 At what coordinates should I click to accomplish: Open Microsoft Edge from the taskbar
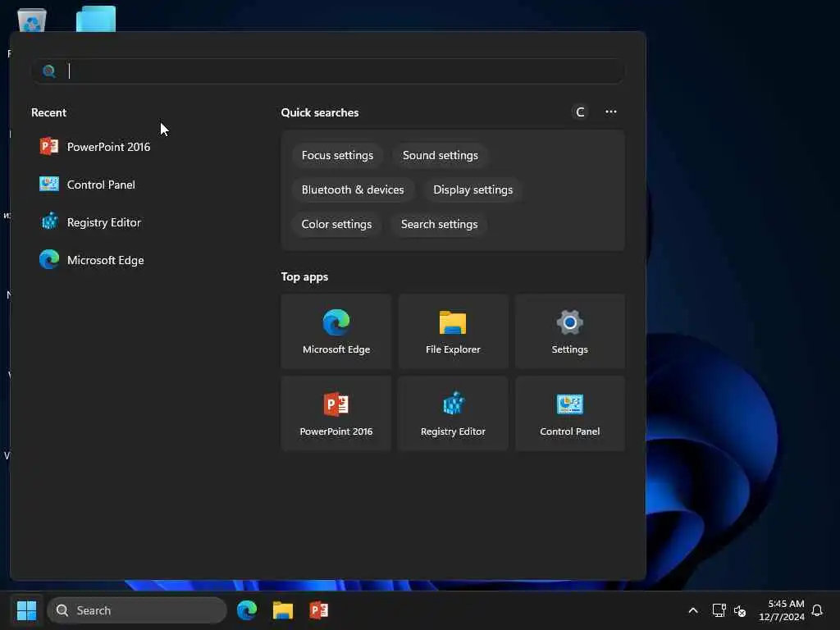tap(247, 610)
